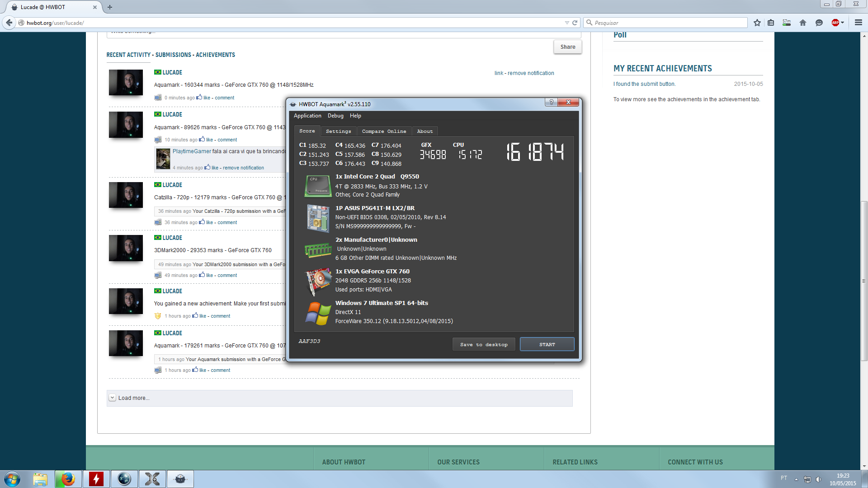Go back using the browser back arrow

[x=9, y=23]
